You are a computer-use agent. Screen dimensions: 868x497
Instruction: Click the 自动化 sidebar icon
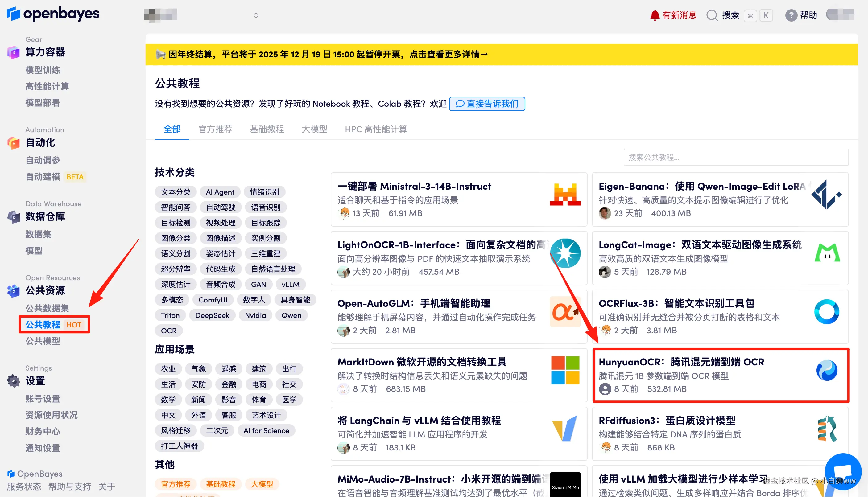pyautogui.click(x=13, y=143)
